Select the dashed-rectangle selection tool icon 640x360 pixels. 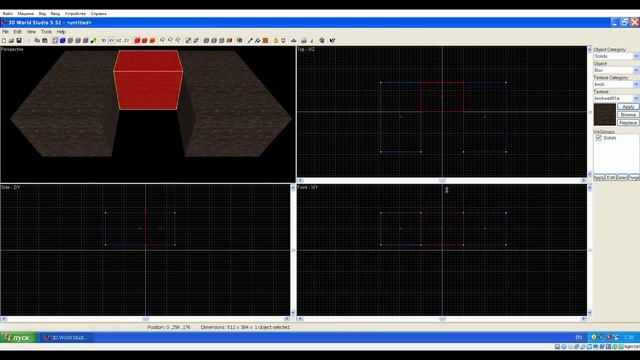click(x=56, y=40)
